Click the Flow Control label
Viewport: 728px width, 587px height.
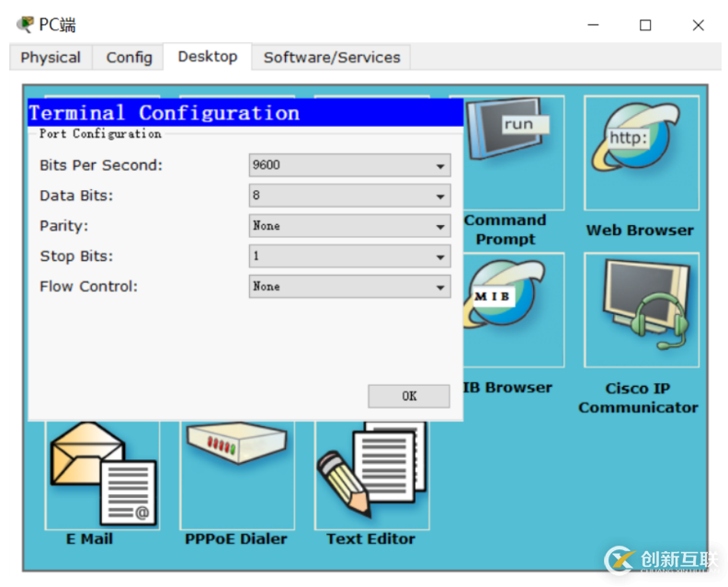point(88,287)
